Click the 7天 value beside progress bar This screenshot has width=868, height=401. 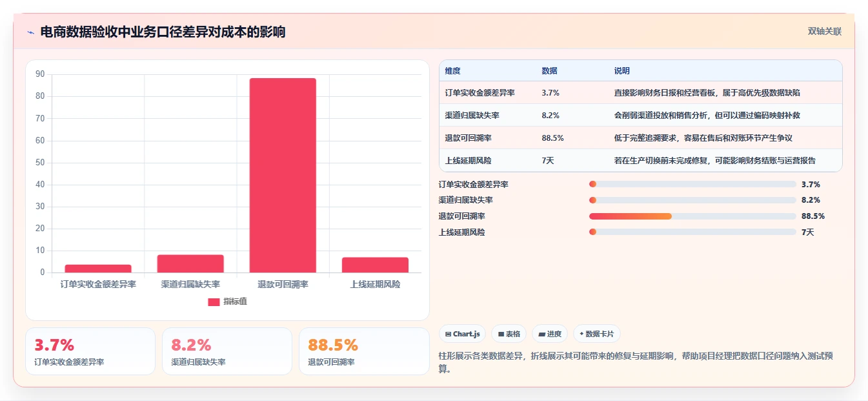807,232
